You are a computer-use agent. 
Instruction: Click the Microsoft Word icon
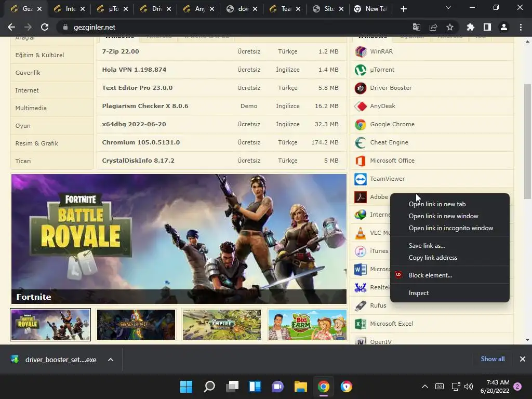(x=361, y=270)
